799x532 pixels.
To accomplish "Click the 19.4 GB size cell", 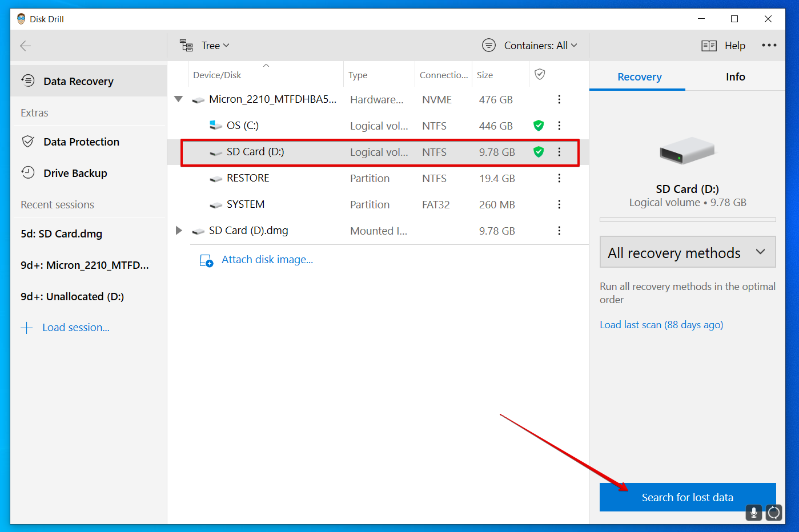I will (497, 178).
